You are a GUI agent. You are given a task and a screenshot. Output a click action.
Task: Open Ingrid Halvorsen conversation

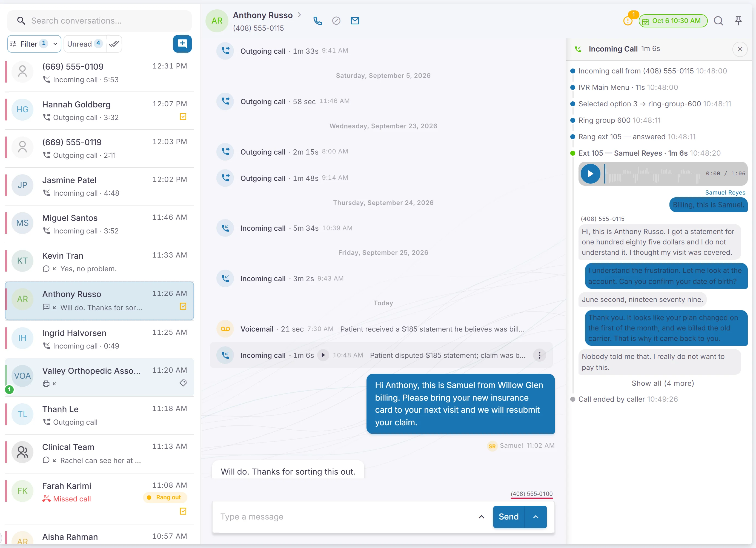click(99, 339)
